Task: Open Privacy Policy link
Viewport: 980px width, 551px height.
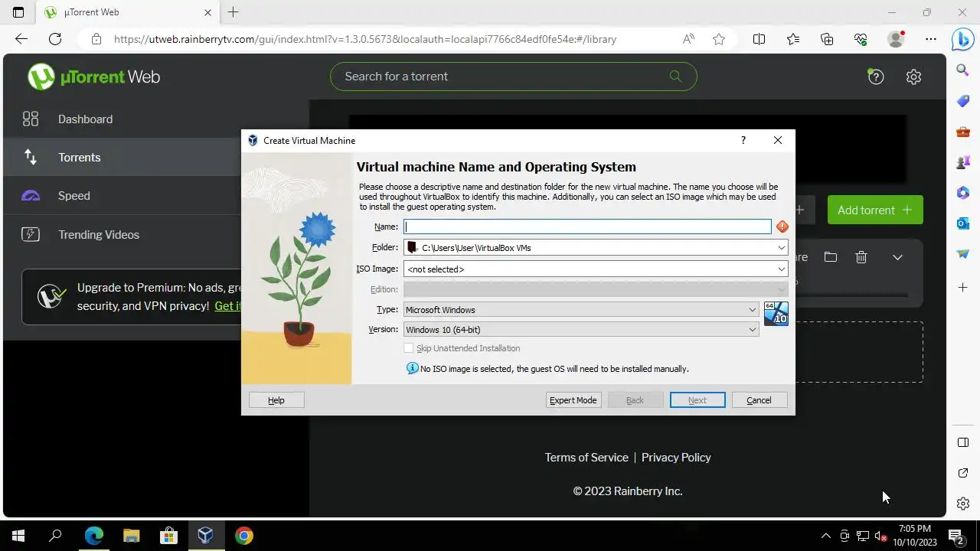Action: (x=676, y=457)
